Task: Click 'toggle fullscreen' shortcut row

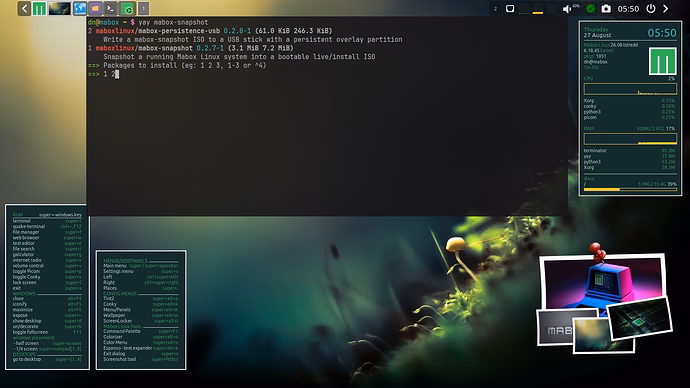Action: click(x=47, y=332)
